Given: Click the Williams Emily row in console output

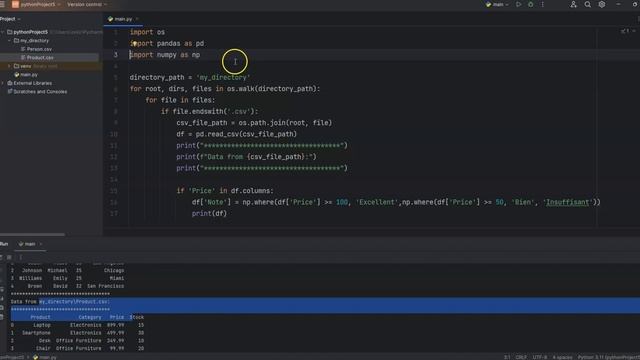Looking at the screenshot, I should click(x=67, y=278).
